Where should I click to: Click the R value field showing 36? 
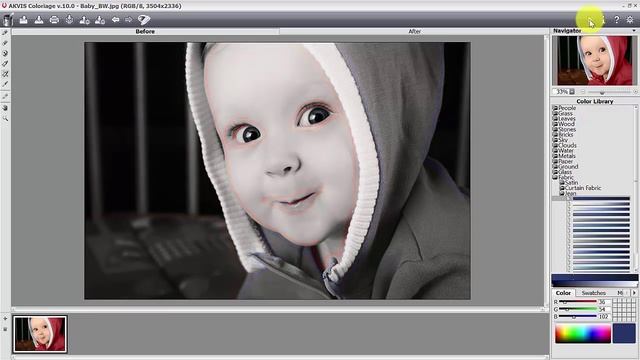(x=604, y=302)
